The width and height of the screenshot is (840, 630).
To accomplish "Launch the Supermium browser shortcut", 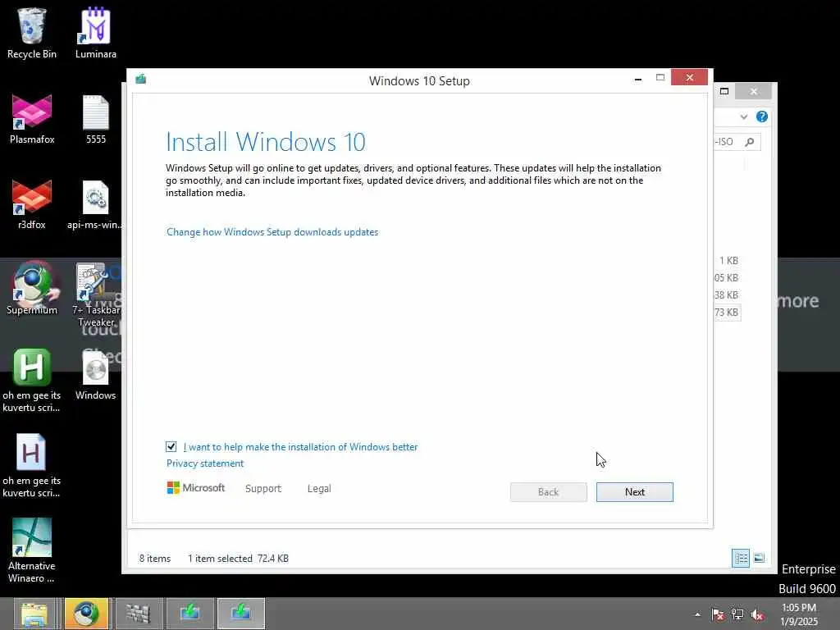I will point(32,288).
